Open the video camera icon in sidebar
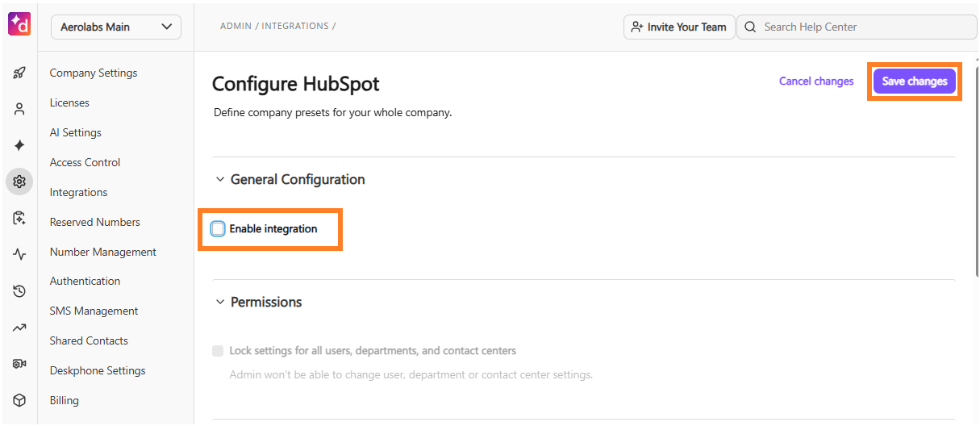This screenshot has height=426, width=980. (x=19, y=364)
